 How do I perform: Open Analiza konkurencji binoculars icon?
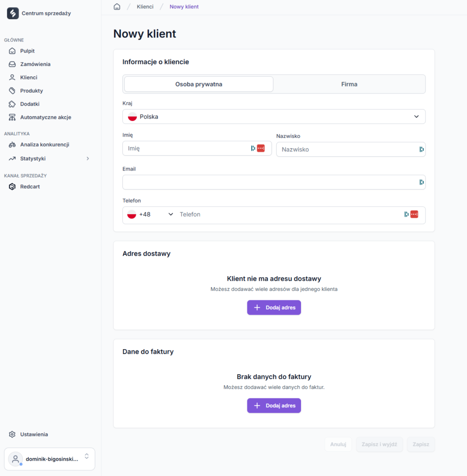pos(12,145)
